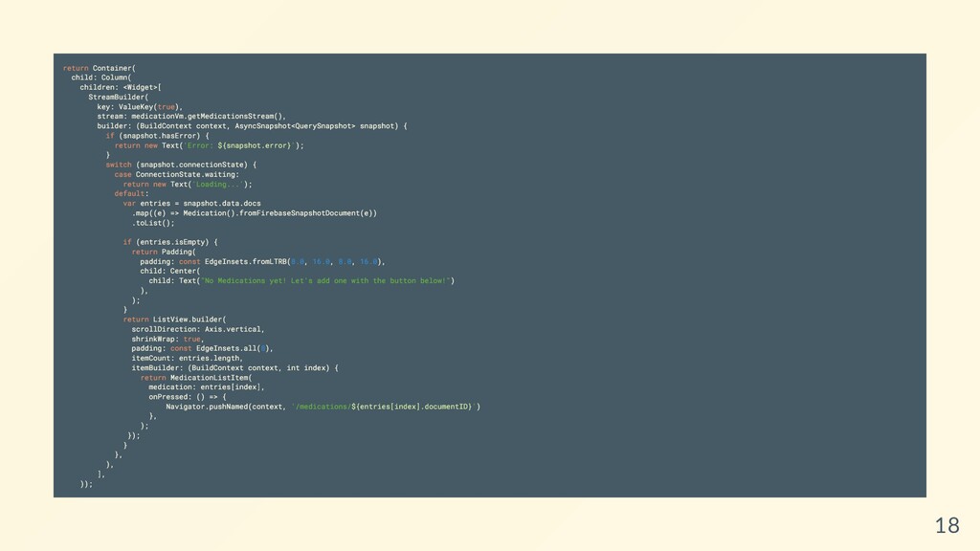Viewport: 980px width, 551px height.
Task: Select 'case ConnectionState.waiting:' line
Action: point(177,175)
